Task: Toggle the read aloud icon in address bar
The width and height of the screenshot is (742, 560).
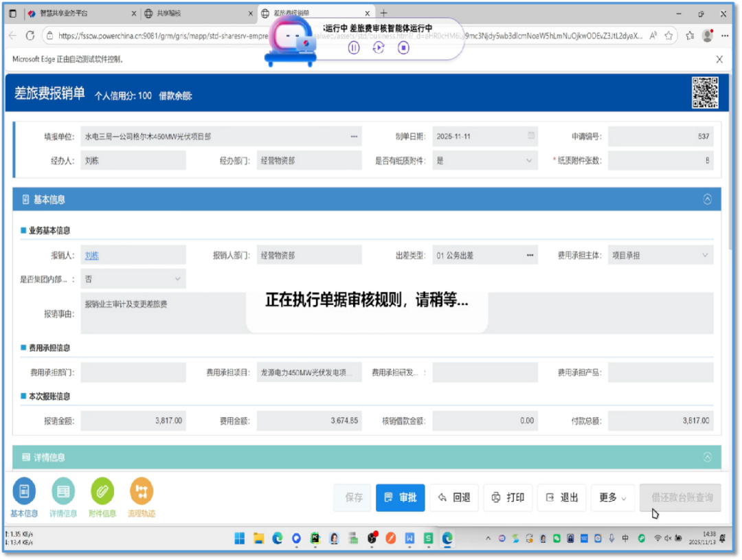Action: [653, 36]
